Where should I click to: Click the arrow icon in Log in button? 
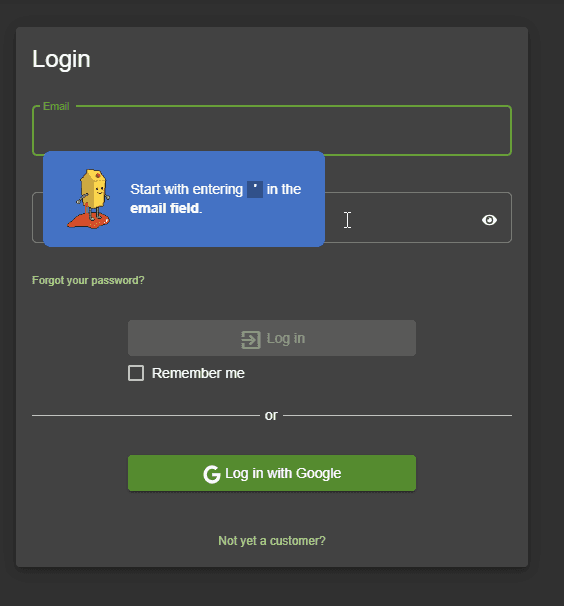(x=250, y=340)
